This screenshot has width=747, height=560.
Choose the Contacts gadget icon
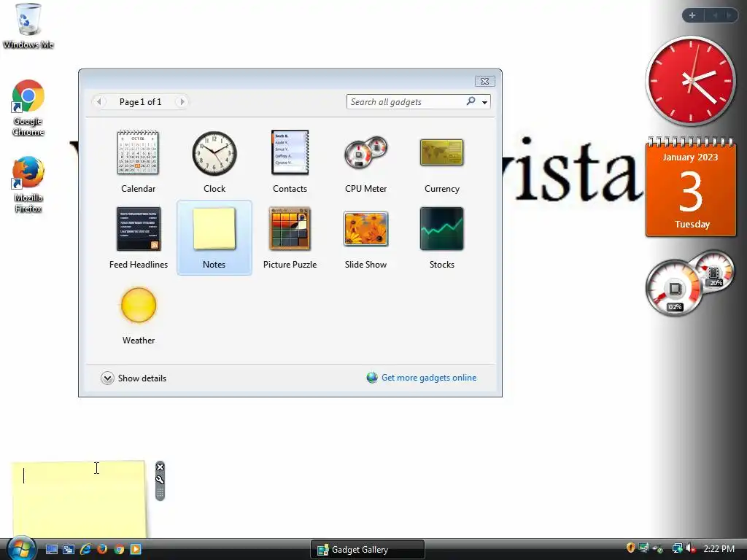(290, 152)
